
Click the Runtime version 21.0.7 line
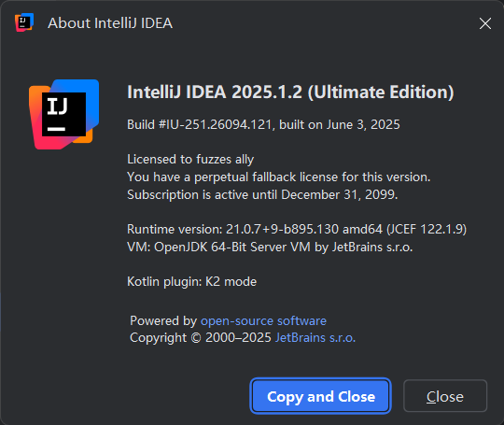(x=297, y=230)
